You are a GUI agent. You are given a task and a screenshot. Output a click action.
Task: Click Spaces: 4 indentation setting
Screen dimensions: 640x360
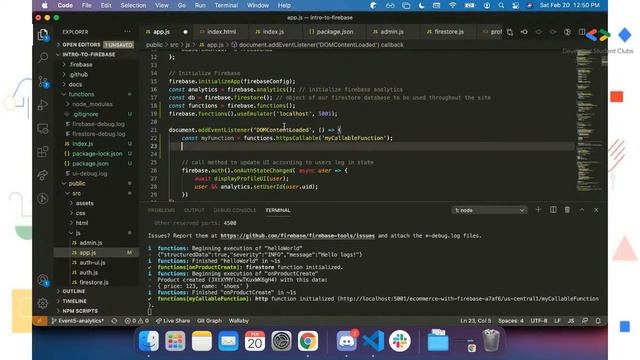pos(511,321)
